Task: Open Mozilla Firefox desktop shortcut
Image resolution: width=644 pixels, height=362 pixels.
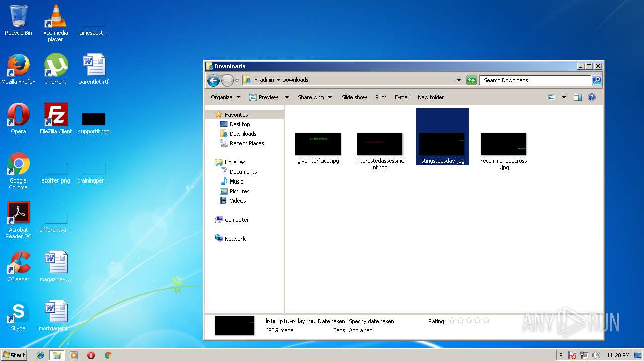Action: point(18,69)
